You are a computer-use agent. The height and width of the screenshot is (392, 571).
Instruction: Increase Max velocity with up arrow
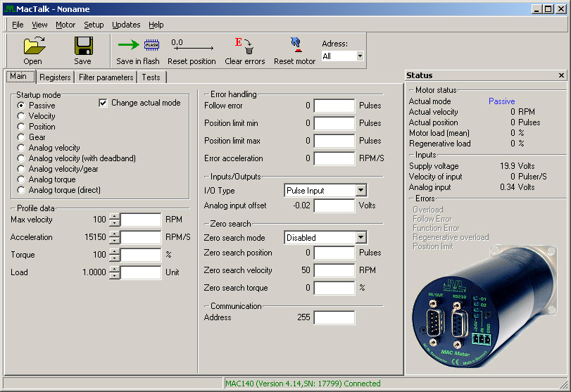pos(115,217)
